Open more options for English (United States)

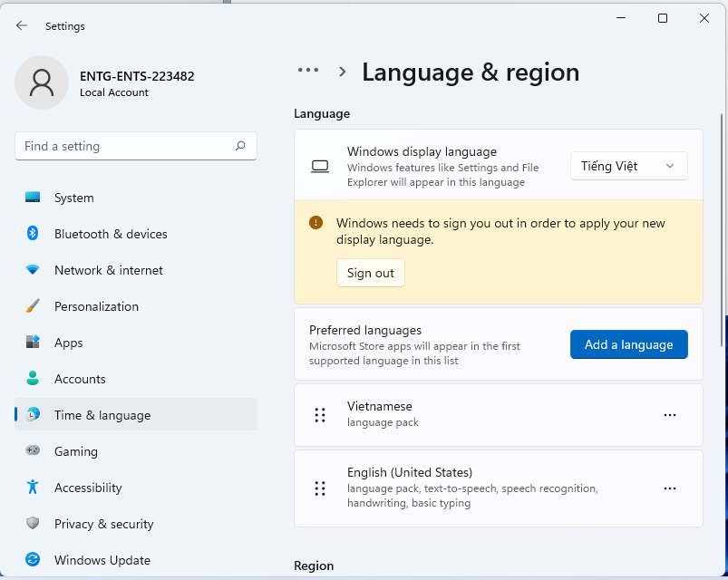click(669, 488)
